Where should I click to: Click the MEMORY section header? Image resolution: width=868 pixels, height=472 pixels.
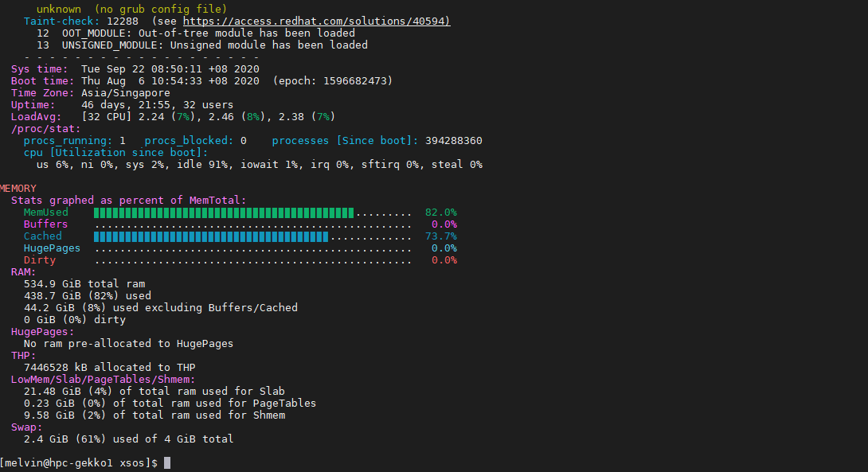pos(18,189)
